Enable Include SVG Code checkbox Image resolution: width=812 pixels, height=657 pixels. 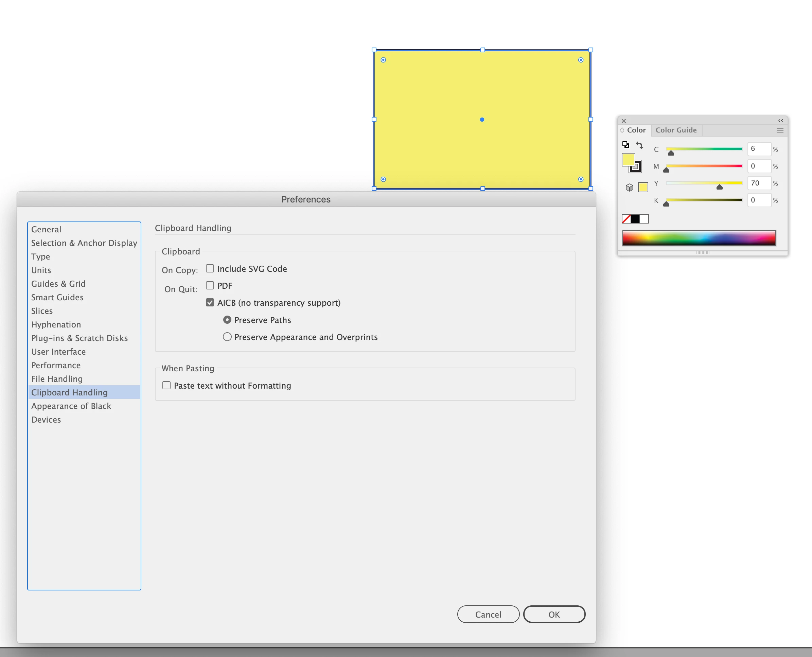[x=210, y=269]
